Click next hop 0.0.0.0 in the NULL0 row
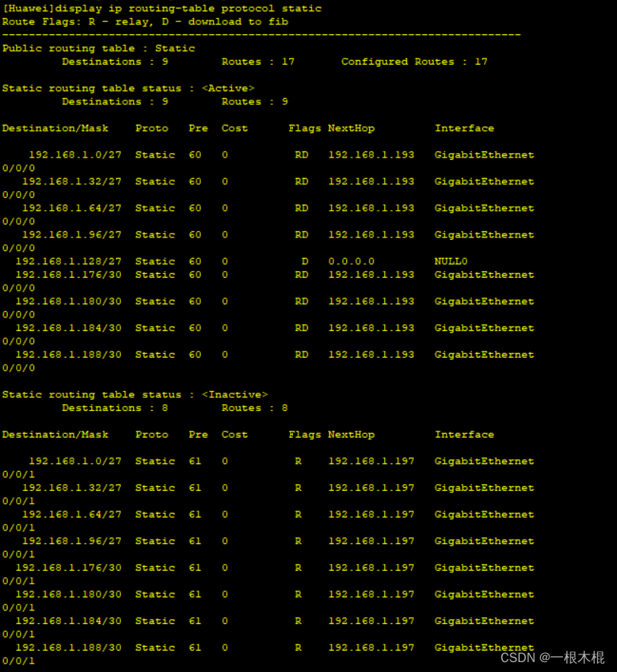Viewport: 617px width, 672px height. 351,261
